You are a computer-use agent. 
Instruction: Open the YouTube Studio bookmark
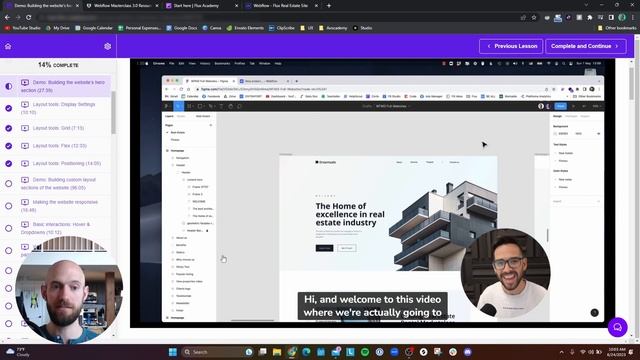[23, 28]
